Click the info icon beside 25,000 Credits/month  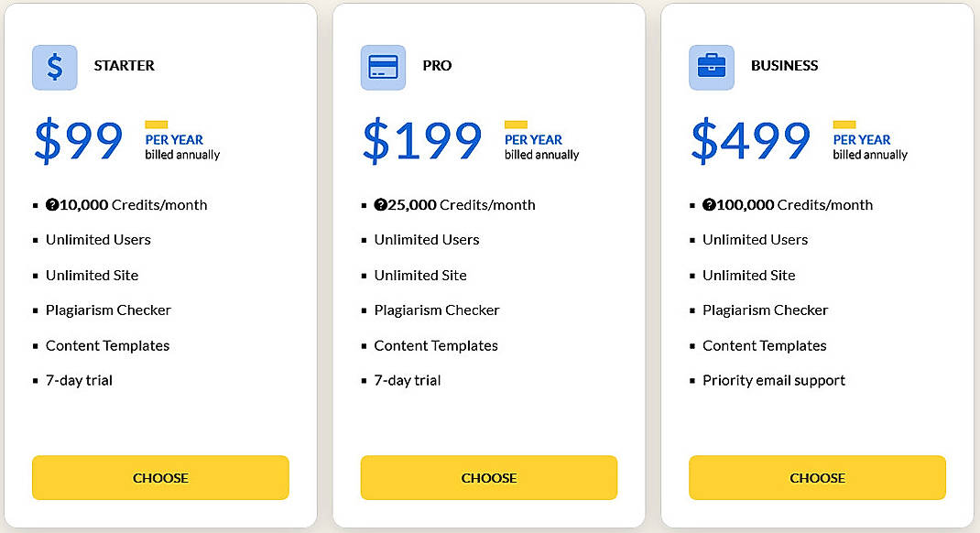pos(381,204)
